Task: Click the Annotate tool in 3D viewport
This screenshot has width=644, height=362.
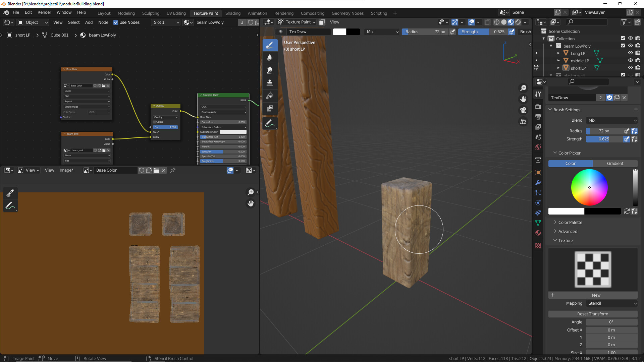Action: [x=270, y=124]
